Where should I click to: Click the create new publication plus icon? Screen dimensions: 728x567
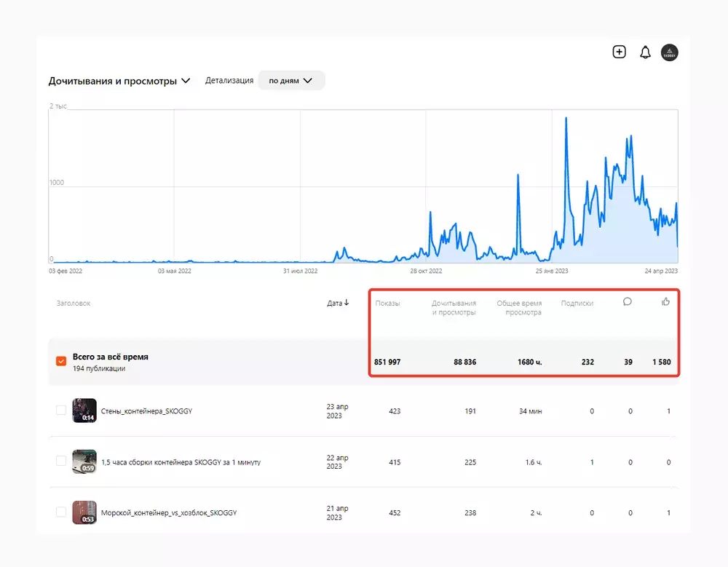619,52
